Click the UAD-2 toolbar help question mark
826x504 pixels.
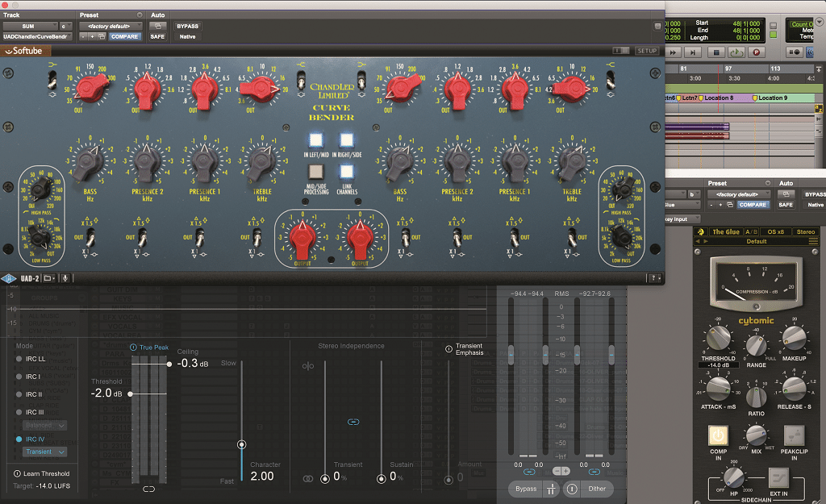coord(655,278)
